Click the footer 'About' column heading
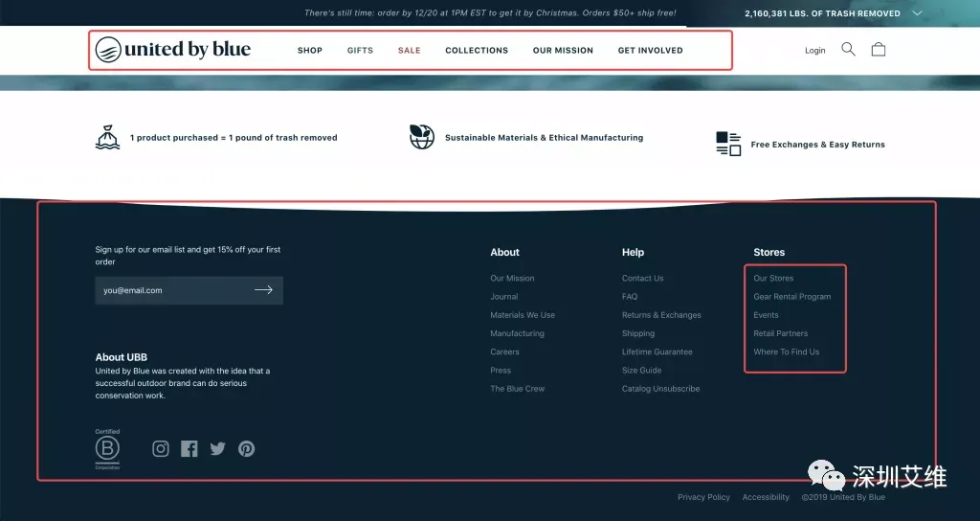Screen dimensions: 980x521 click(504, 252)
